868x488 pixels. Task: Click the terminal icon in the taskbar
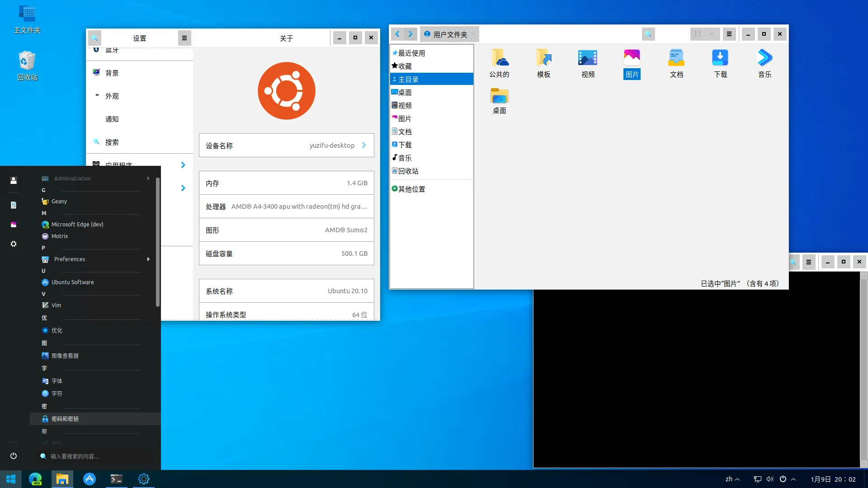pyautogui.click(x=117, y=479)
